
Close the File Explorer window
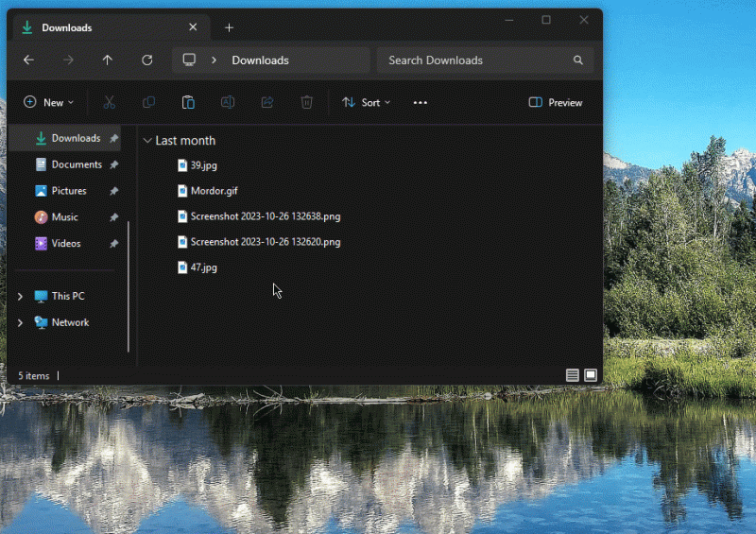point(584,20)
